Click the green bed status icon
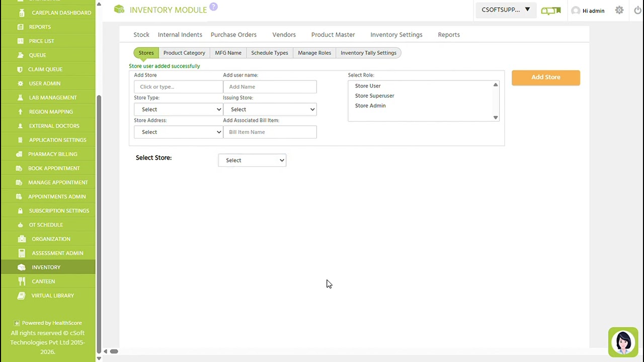 (x=551, y=10)
